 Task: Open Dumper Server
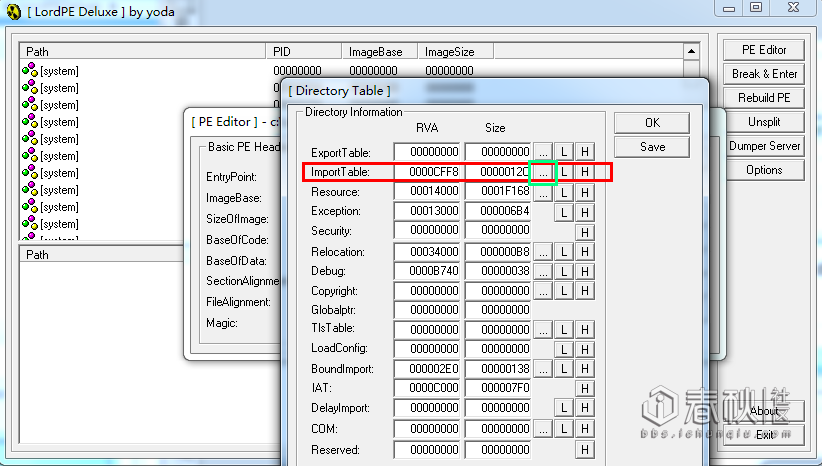click(x=764, y=146)
